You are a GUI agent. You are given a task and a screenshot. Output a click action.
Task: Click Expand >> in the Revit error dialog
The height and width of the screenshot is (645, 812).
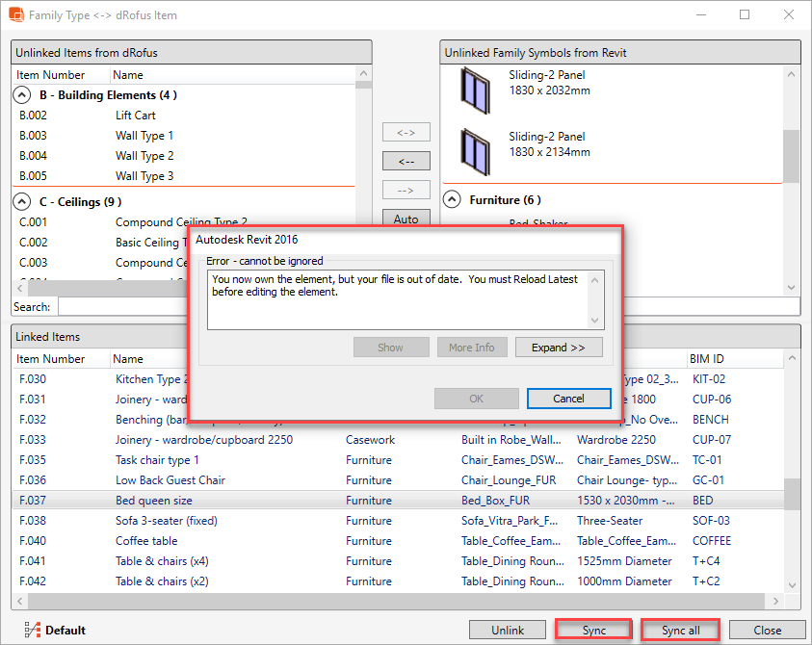click(559, 348)
